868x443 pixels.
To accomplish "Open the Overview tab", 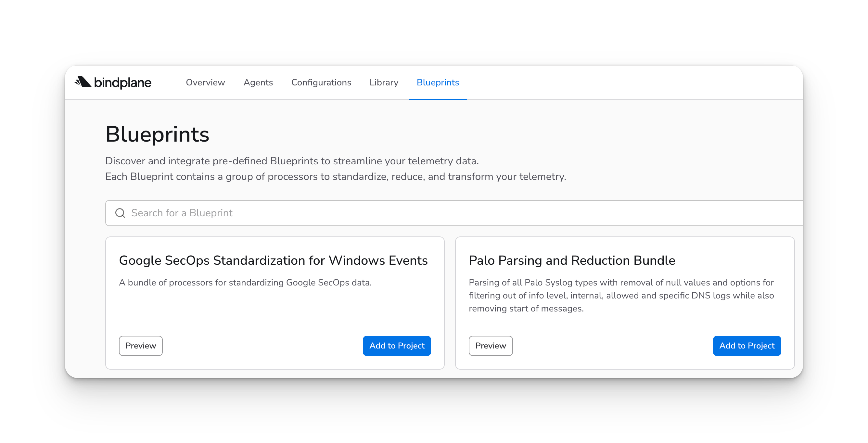I will click(205, 82).
